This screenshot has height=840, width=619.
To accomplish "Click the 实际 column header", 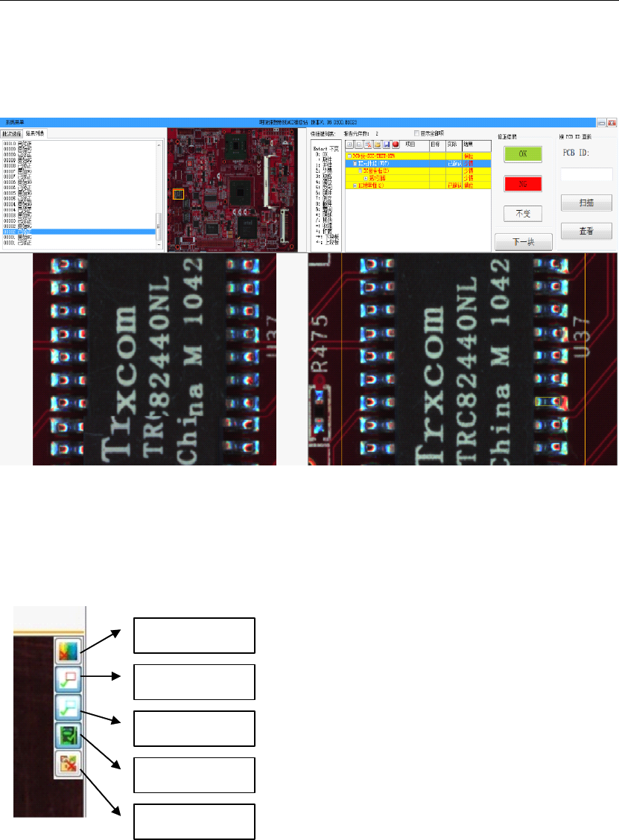I will [x=454, y=144].
